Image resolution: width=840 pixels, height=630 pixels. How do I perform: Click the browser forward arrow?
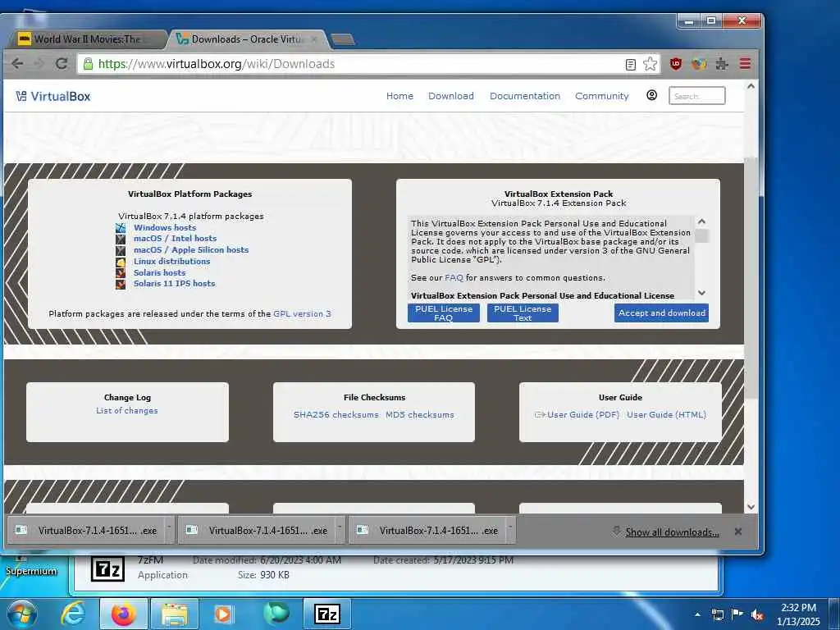39,64
